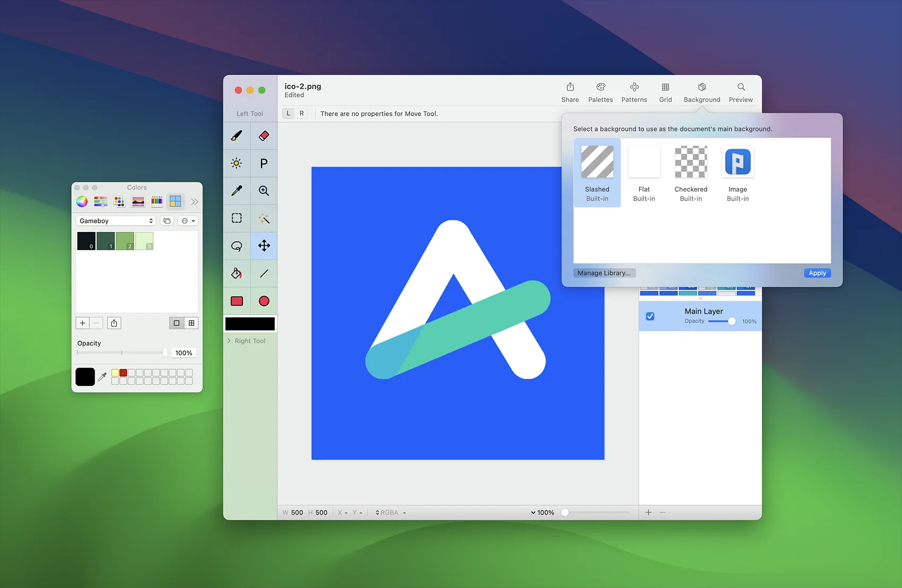This screenshot has width=902, height=588.
Task: Toggle the Grid toolbar item
Action: point(665,92)
